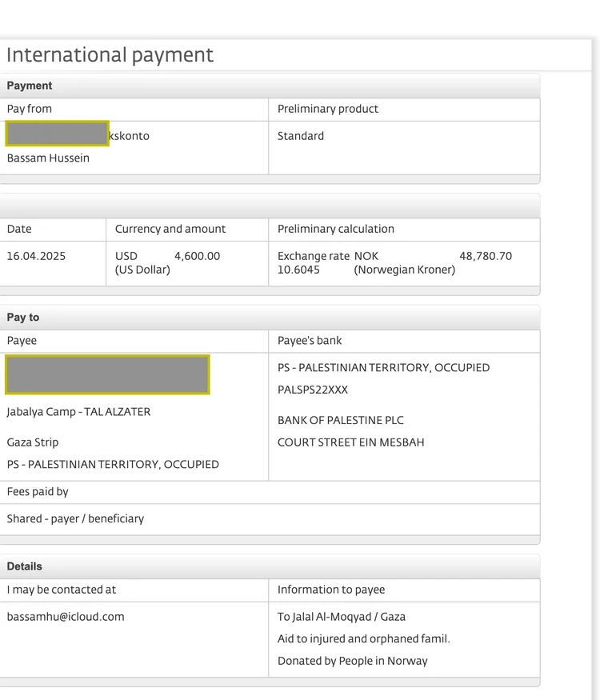Click Shared - payer / beneficiary fee option
600x700 pixels.
click(x=75, y=518)
